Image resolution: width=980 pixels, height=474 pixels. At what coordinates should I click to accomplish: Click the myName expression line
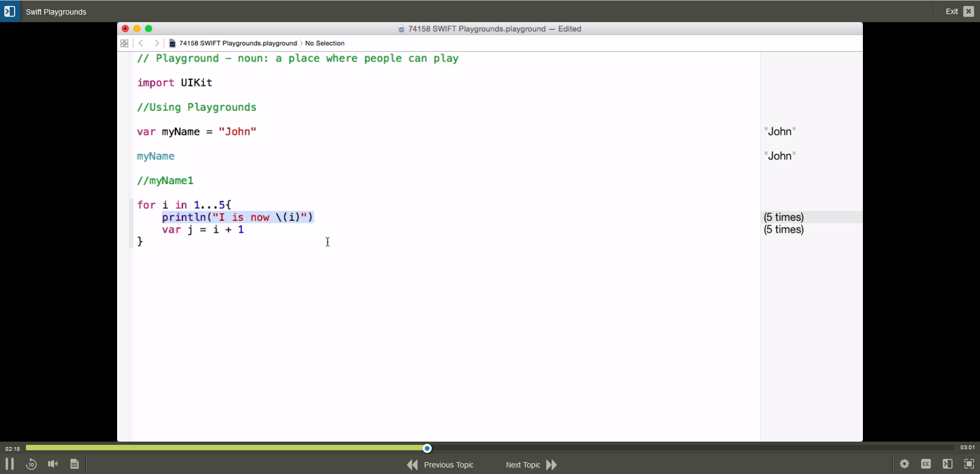[156, 157]
